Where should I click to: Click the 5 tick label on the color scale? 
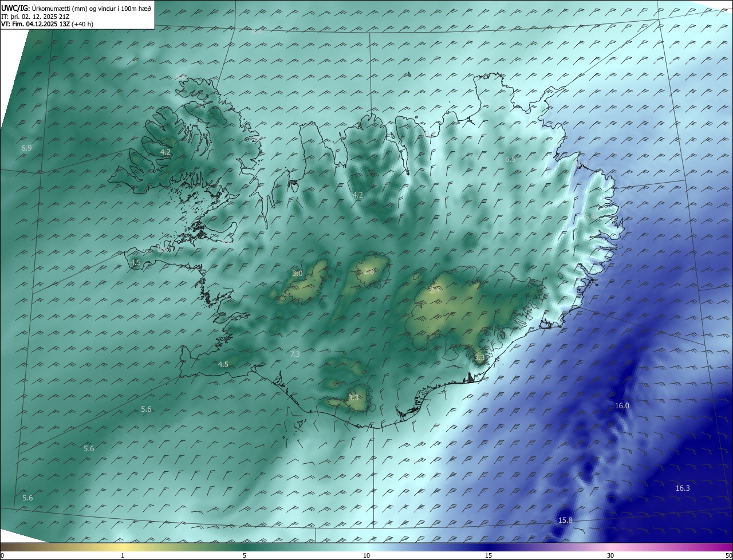(x=245, y=555)
